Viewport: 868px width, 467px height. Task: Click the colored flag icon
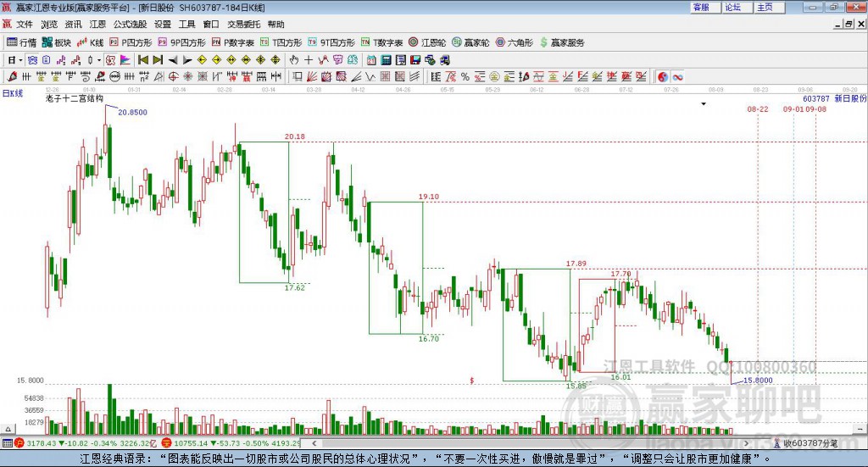pyautogui.click(x=125, y=60)
